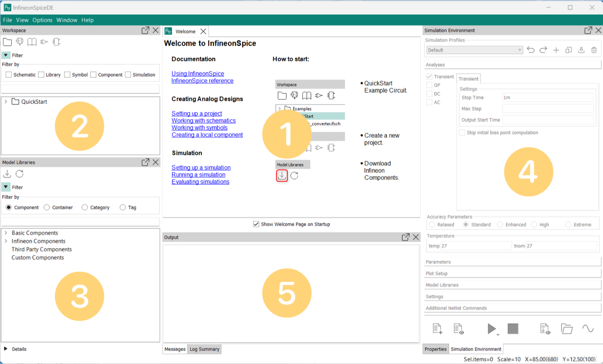The width and height of the screenshot is (603, 364).
Task: Delete simulation profile using trash icon
Action: pos(594,50)
